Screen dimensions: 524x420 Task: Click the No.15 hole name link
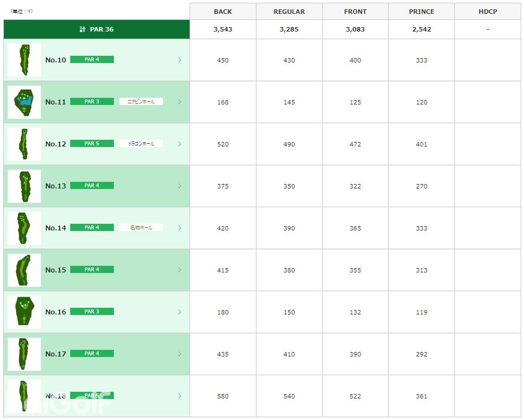click(x=55, y=270)
